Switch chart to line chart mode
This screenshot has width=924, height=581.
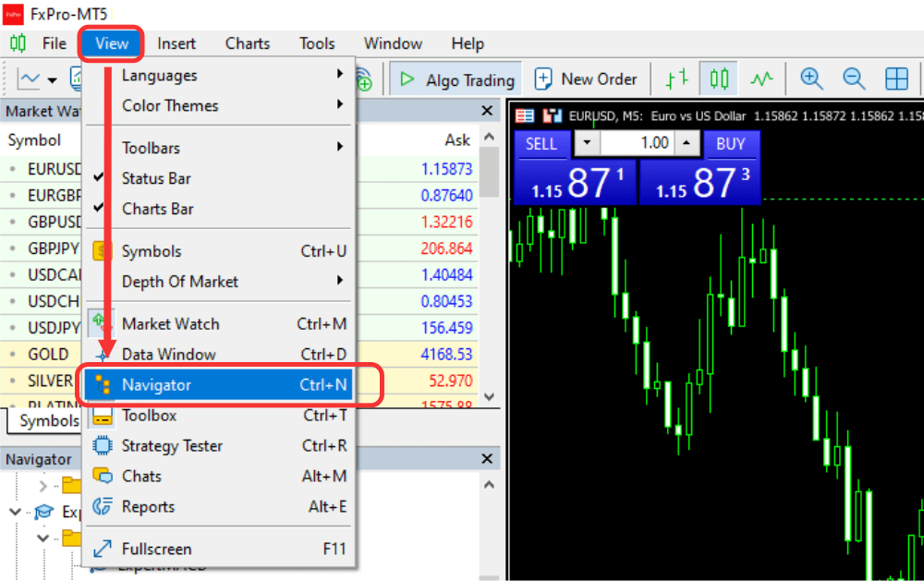[x=761, y=79]
